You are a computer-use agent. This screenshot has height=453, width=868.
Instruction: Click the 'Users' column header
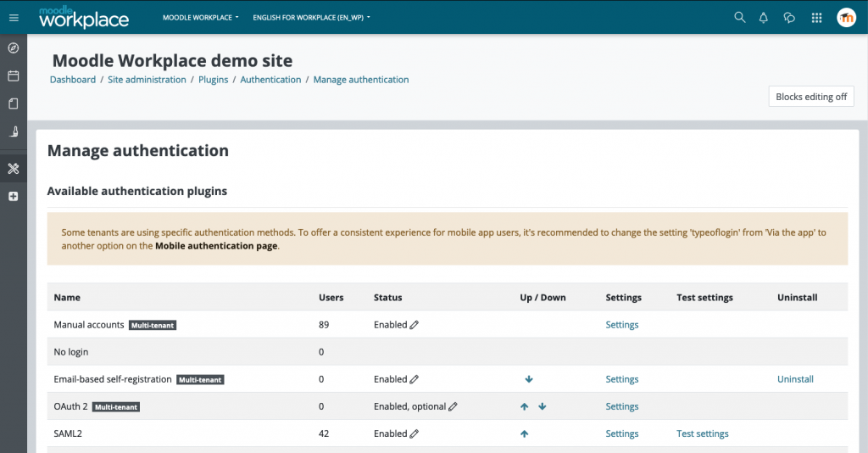pos(331,298)
